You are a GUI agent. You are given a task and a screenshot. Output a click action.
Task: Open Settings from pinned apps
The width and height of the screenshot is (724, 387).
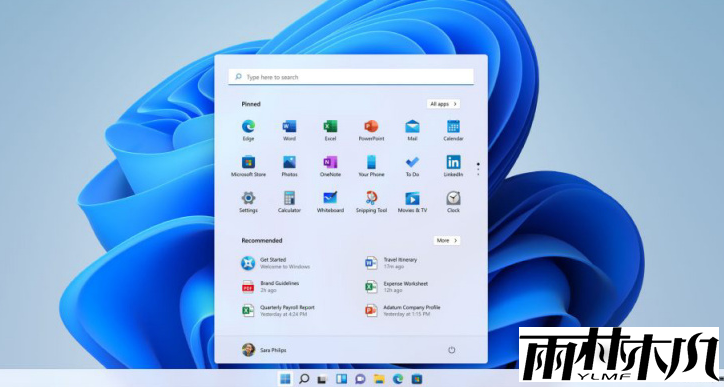coord(248,202)
